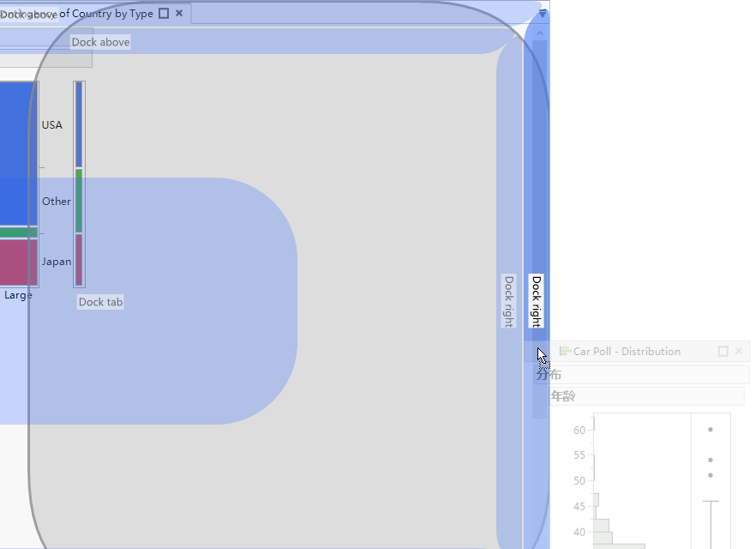
Task: Click the Dock above label below the tab
Action: 101,42
